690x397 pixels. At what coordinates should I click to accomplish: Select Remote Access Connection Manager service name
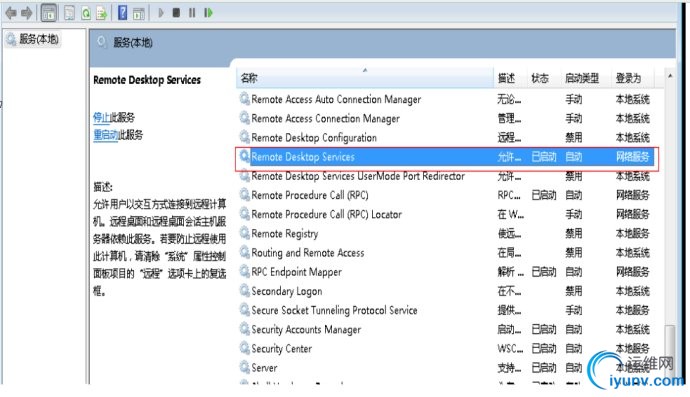coord(326,119)
